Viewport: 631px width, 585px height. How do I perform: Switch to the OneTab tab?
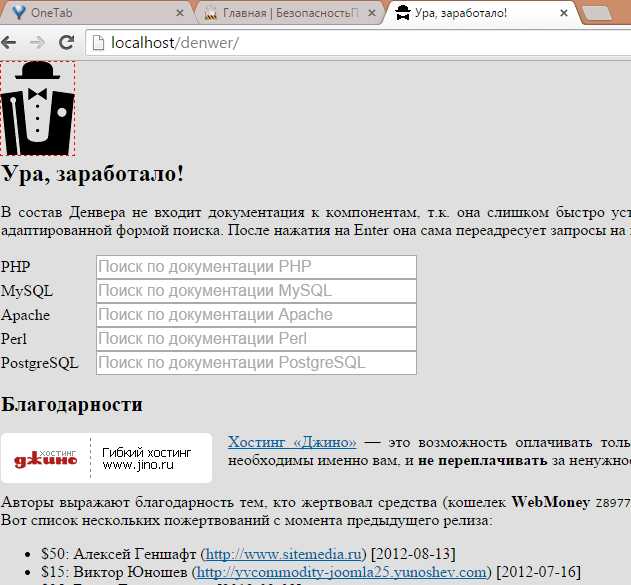click(x=96, y=13)
